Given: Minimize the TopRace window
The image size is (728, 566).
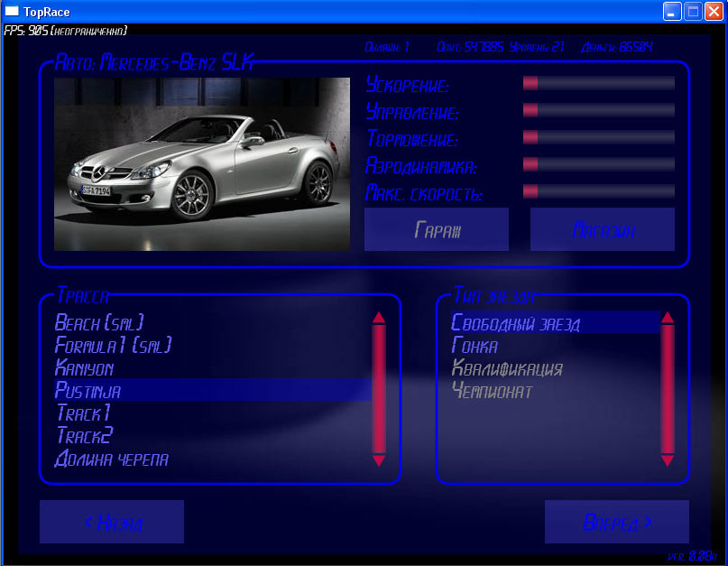Looking at the screenshot, I should (x=672, y=12).
